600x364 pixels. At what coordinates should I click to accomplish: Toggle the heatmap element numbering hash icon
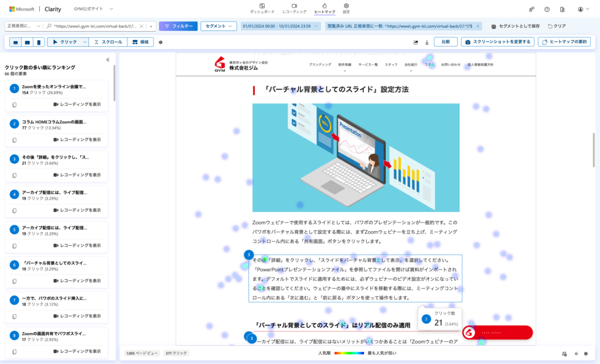(x=564, y=353)
